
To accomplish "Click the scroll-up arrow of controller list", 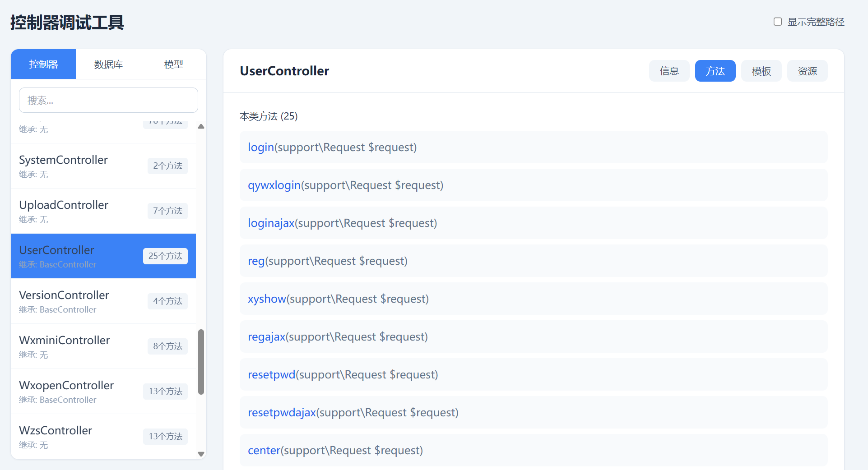I will (x=201, y=127).
